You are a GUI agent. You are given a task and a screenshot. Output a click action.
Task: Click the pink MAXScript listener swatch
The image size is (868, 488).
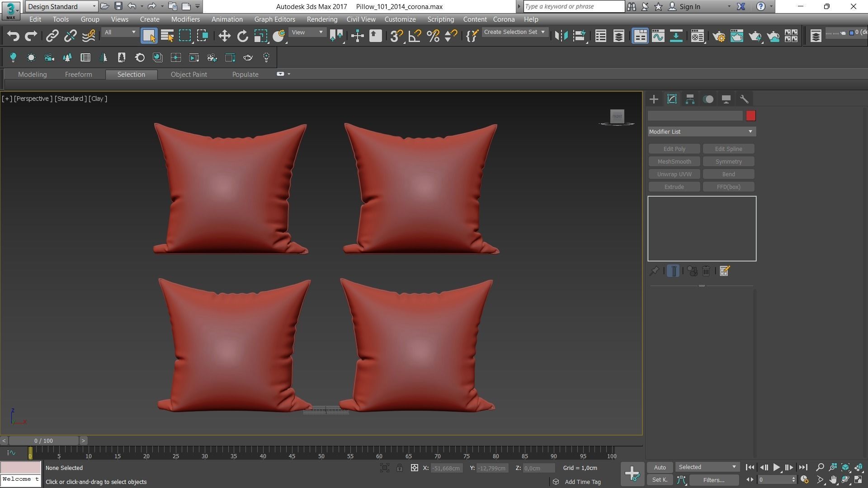coord(20,468)
